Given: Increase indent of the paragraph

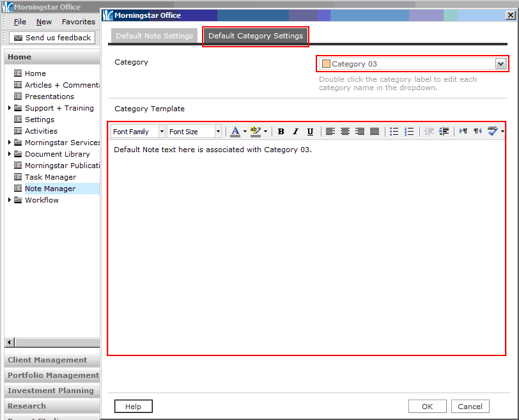Looking at the screenshot, I should pyautogui.click(x=444, y=132).
